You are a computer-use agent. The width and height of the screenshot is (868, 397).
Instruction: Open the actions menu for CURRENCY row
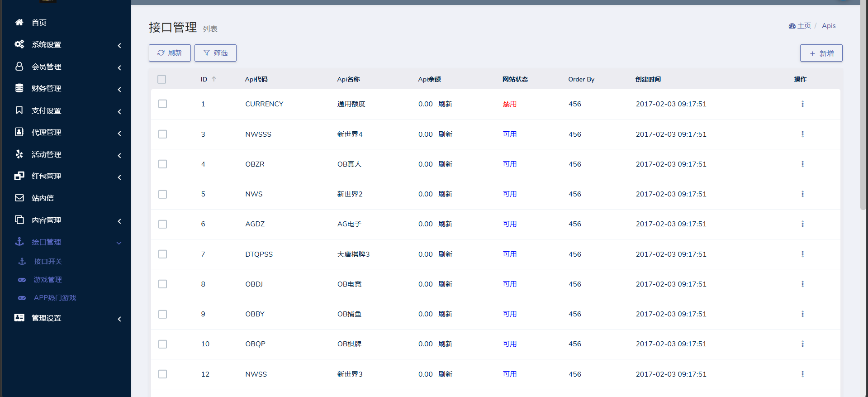[802, 104]
